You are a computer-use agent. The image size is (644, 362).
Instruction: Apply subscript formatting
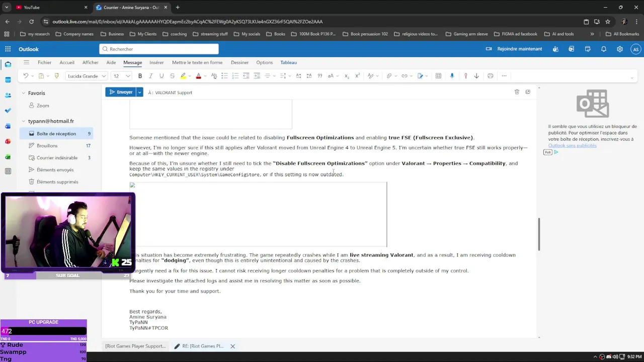coord(347,76)
